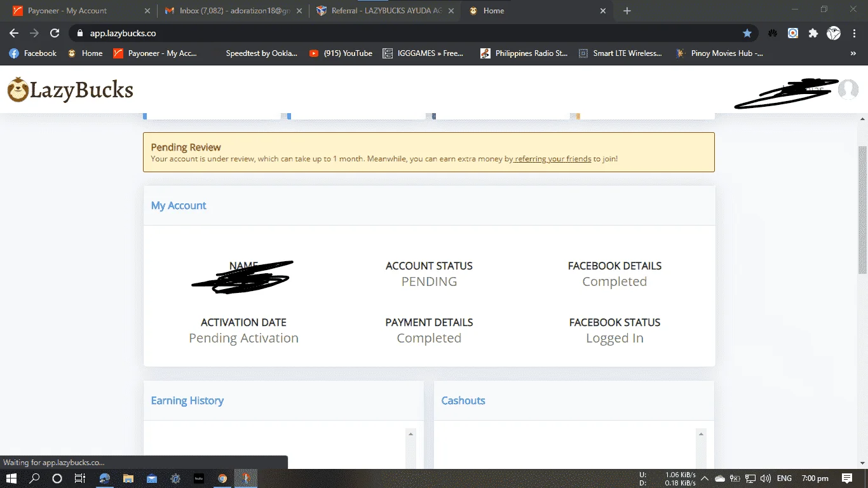Follow the 'referring your friends' link
The height and width of the screenshot is (488, 868).
(x=553, y=159)
